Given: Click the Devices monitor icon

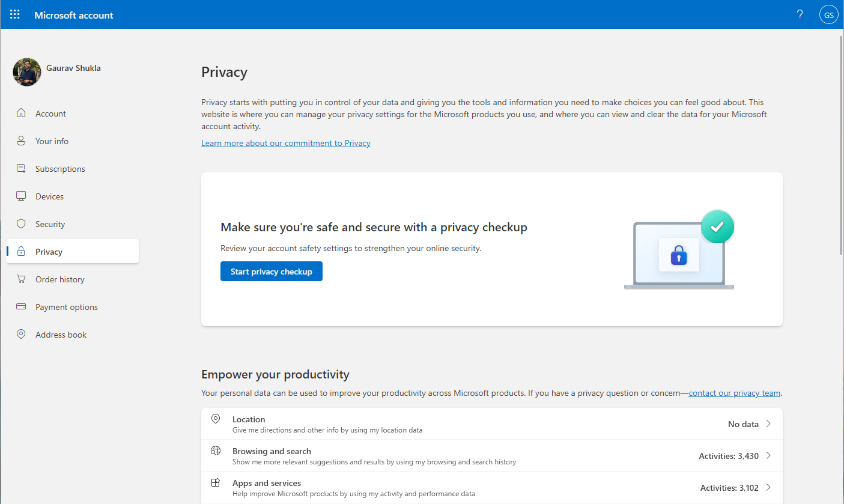Looking at the screenshot, I should (x=21, y=196).
